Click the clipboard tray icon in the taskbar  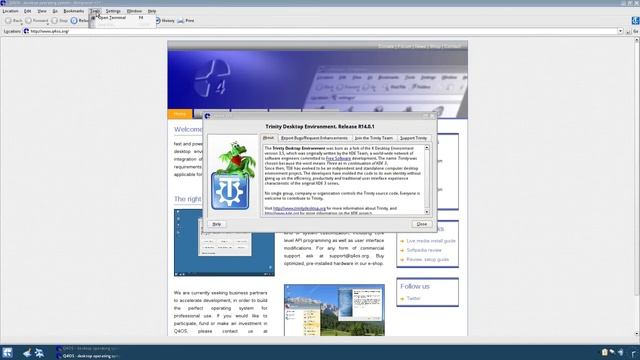click(604, 352)
